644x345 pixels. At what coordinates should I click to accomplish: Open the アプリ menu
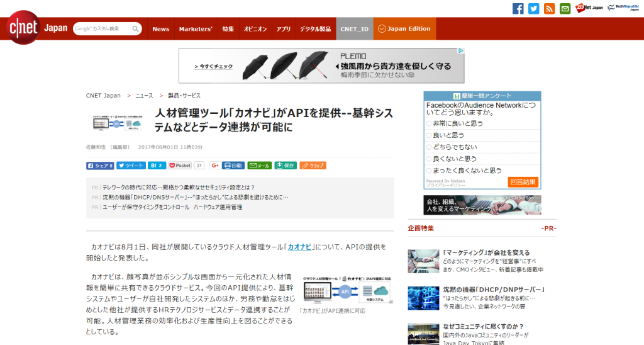[284, 29]
